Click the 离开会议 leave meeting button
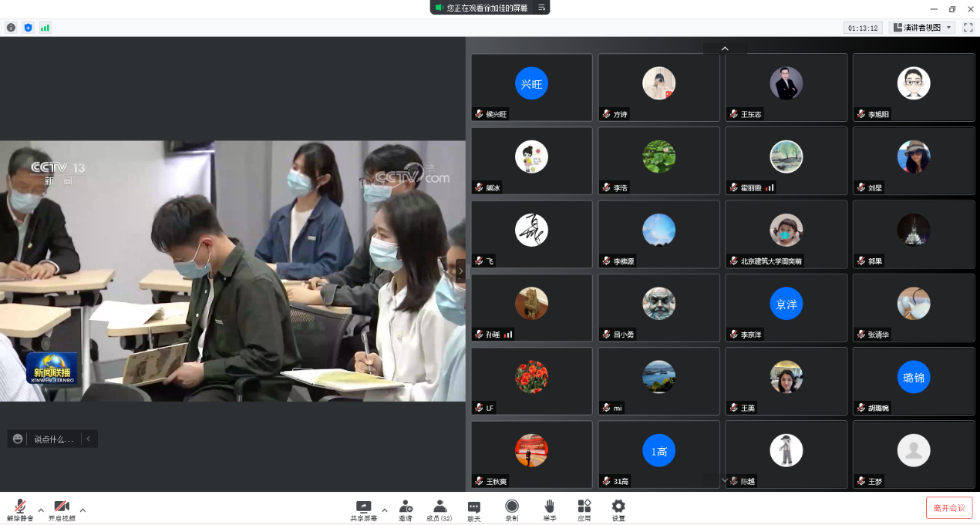This screenshot has height=525, width=980. [948, 508]
